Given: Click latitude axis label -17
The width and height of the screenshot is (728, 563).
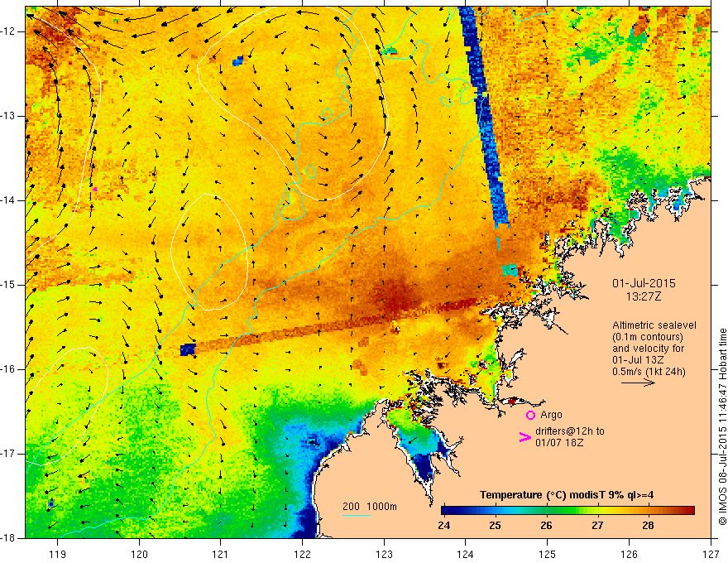Looking at the screenshot, I should [x=8, y=454].
